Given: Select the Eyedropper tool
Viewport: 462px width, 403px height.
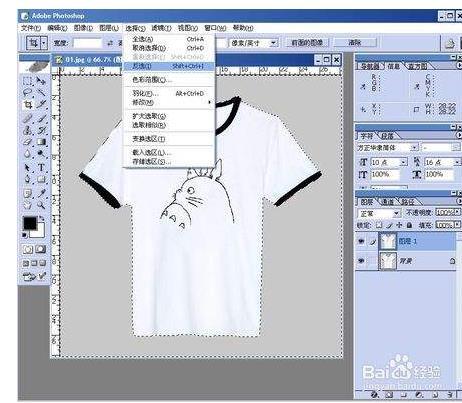Looking at the screenshot, I should click(41, 193).
